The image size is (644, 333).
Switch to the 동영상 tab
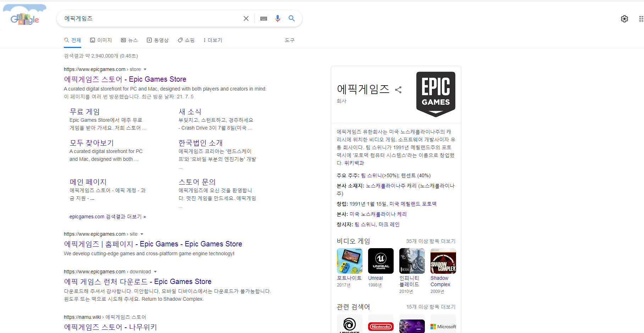[x=158, y=40]
